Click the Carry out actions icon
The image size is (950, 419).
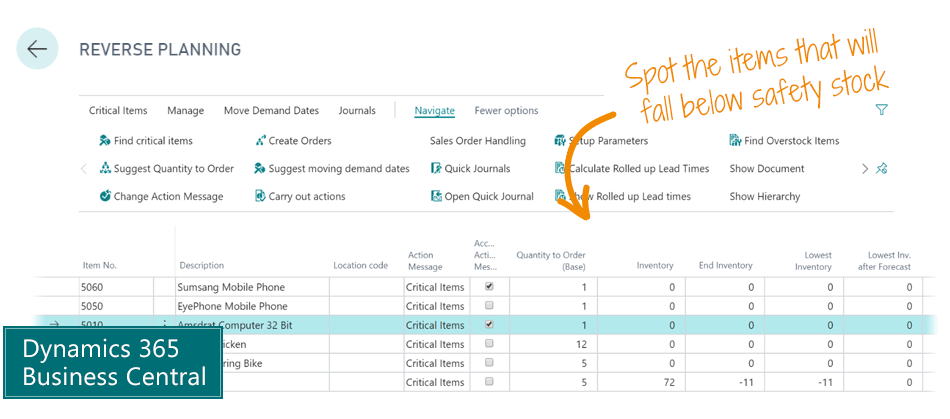(x=260, y=197)
